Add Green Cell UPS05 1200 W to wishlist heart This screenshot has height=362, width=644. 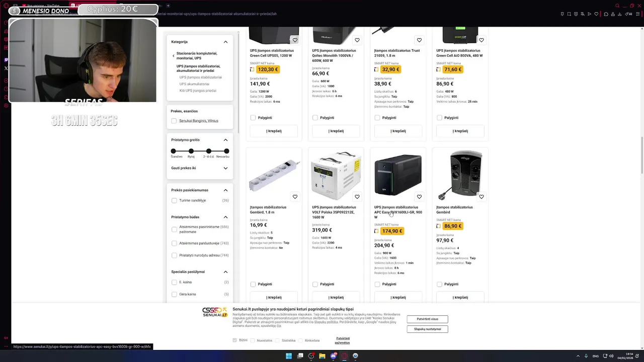pos(295,40)
